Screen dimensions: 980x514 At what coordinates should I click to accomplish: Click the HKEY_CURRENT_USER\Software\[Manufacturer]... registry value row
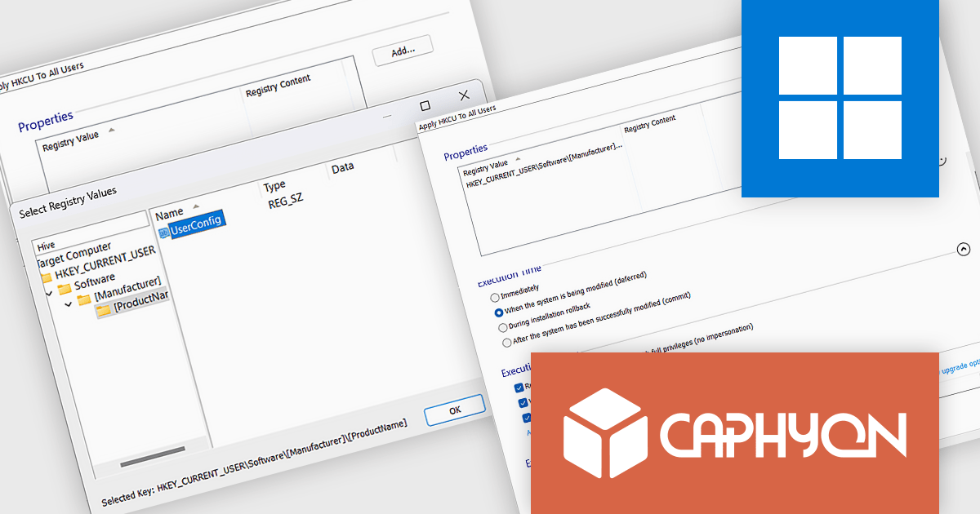tap(544, 166)
